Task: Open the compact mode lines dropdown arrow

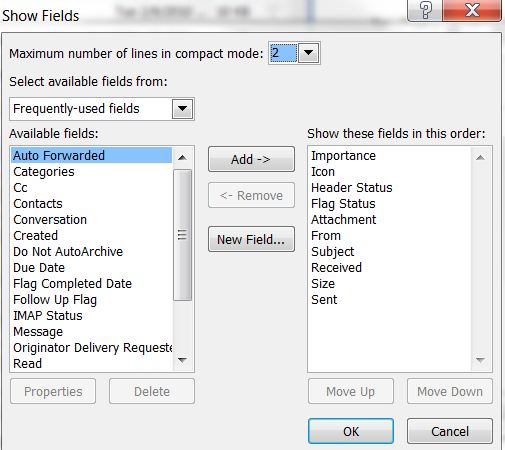Action: tap(308, 53)
